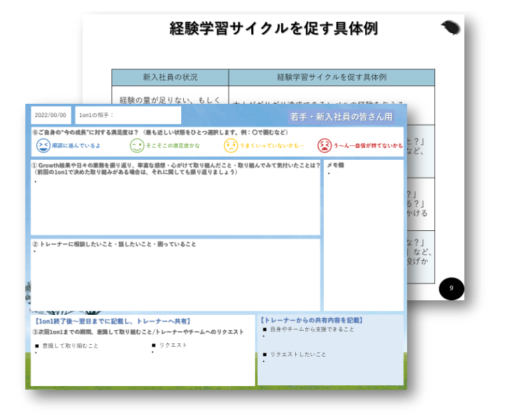
Task: Click the 意識して取り組むこと bullet item
Action: pos(67,346)
